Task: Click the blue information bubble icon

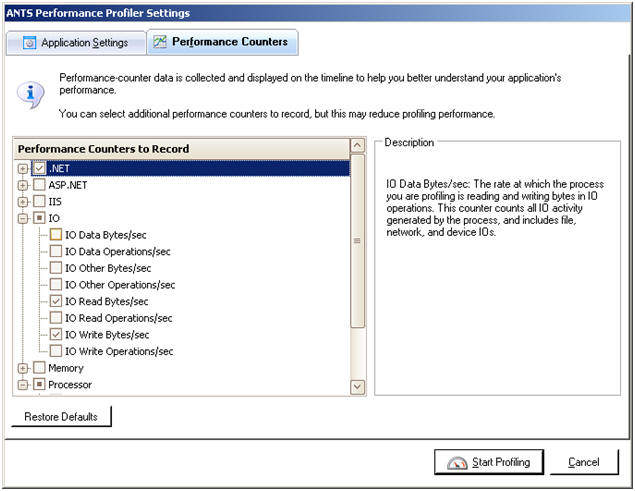Action: (30, 95)
